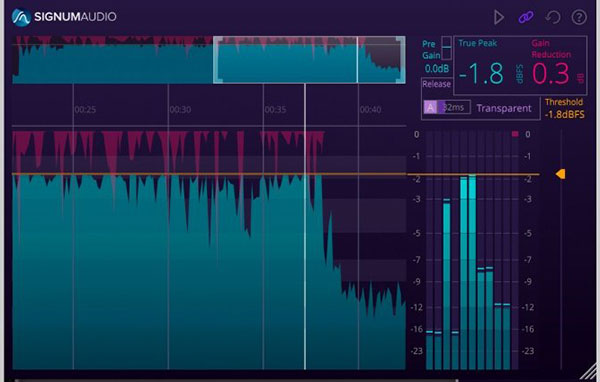600x382 pixels.
Task: Adjust the Pre Gain slider
Action: [x=447, y=48]
